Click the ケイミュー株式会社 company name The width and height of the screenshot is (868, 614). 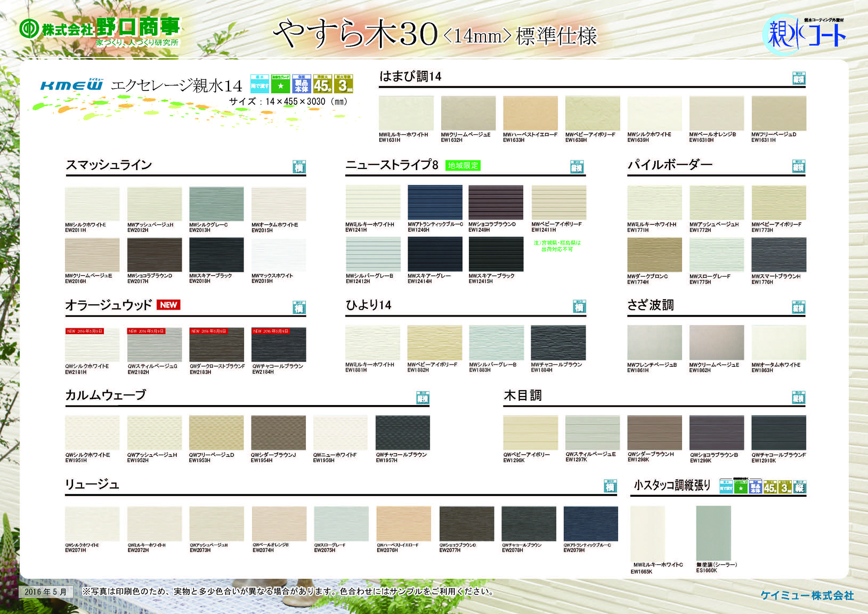click(x=807, y=595)
